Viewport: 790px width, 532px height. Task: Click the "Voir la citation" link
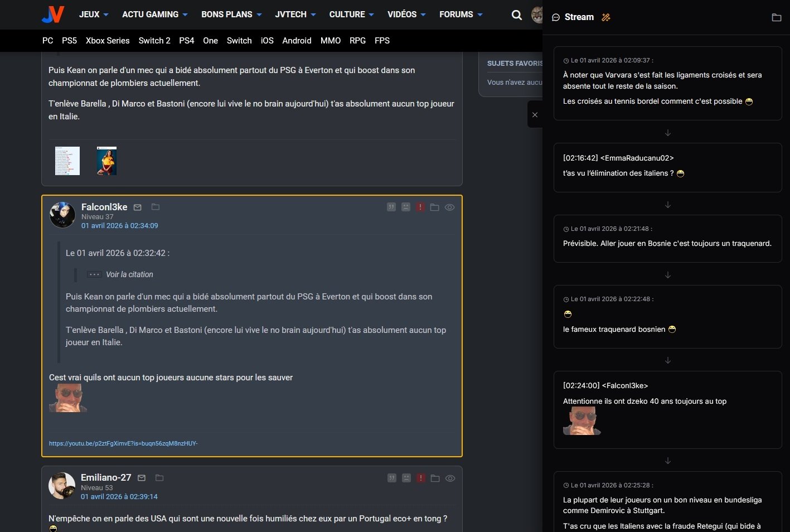(x=129, y=274)
